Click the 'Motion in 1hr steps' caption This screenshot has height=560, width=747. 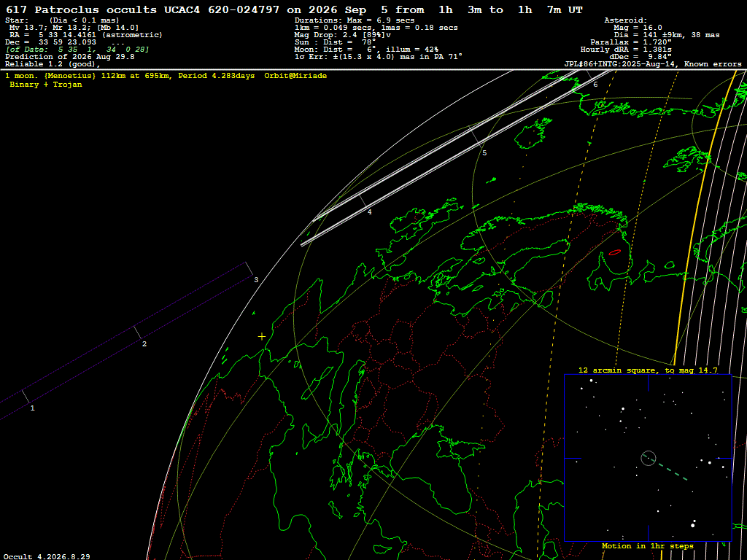[648, 545]
